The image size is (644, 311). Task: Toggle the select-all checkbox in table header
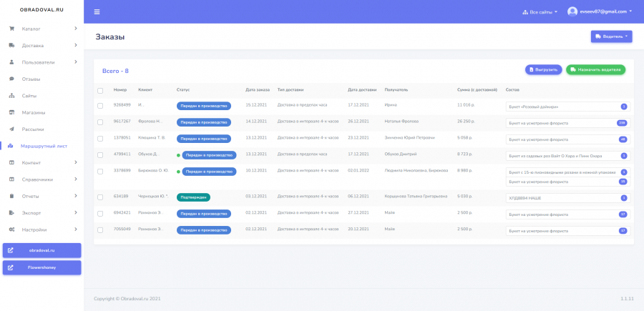coord(100,91)
